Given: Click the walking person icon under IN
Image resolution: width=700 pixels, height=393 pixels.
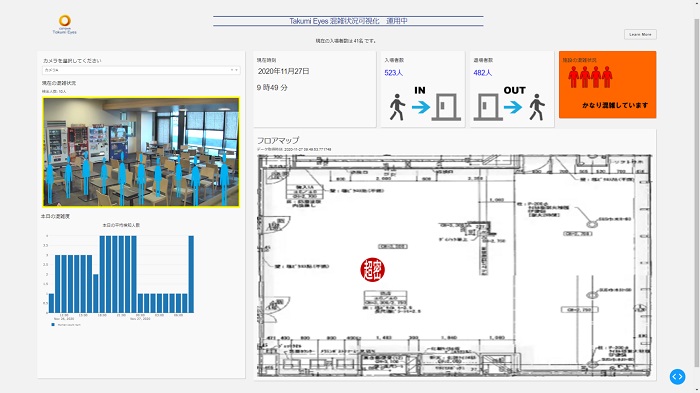Looking at the screenshot, I should coord(396,107).
